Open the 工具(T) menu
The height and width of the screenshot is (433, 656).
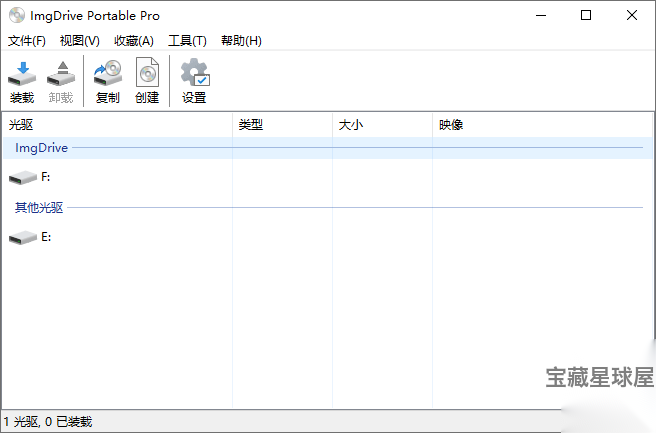click(x=187, y=41)
